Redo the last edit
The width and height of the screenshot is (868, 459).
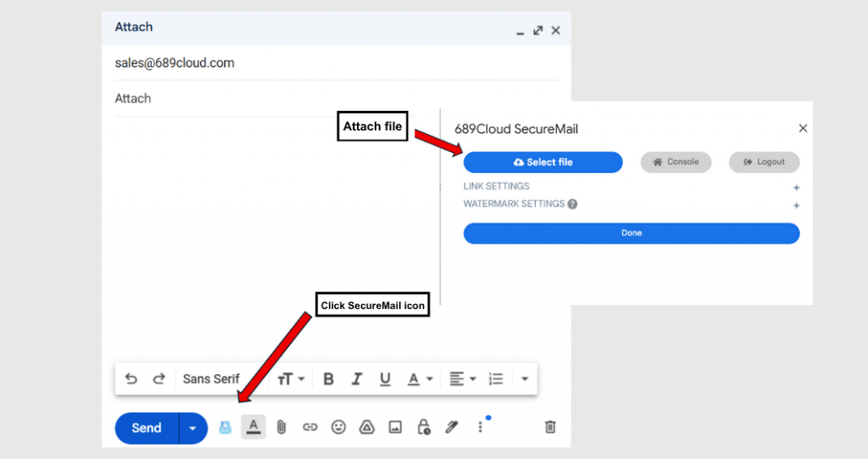tap(159, 379)
